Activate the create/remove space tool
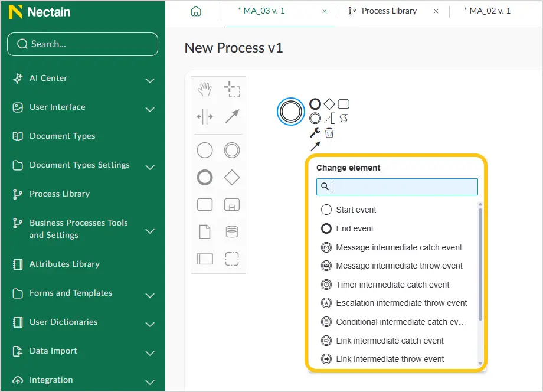543x392 pixels. (x=205, y=116)
